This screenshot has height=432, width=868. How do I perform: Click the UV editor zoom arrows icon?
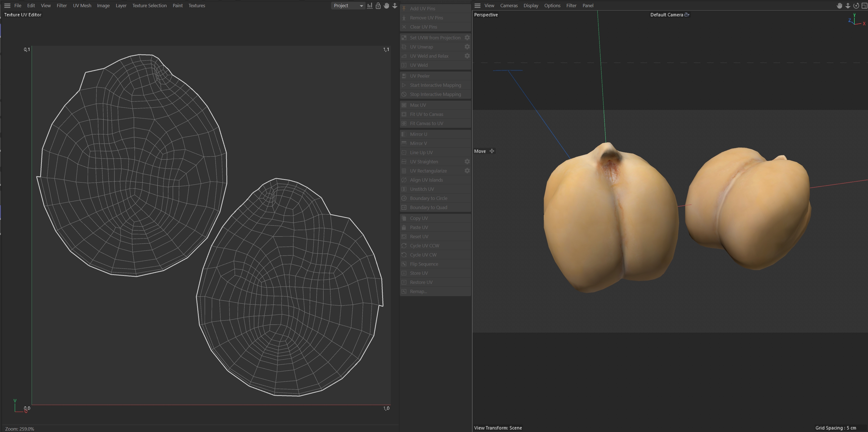coord(395,6)
